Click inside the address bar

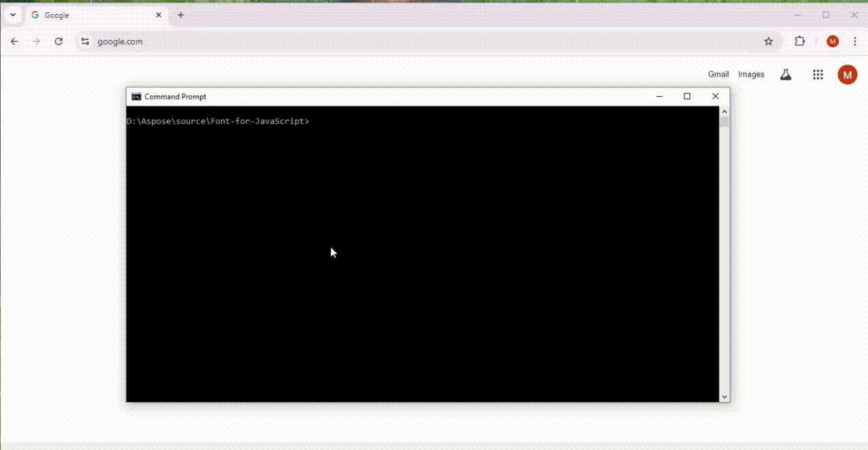(x=271, y=41)
